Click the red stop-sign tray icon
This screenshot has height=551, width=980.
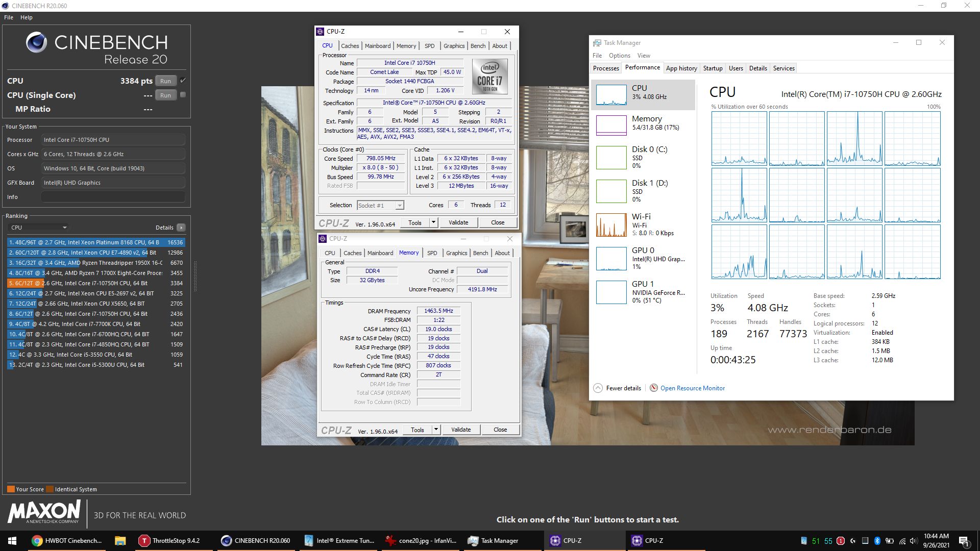coord(840,541)
